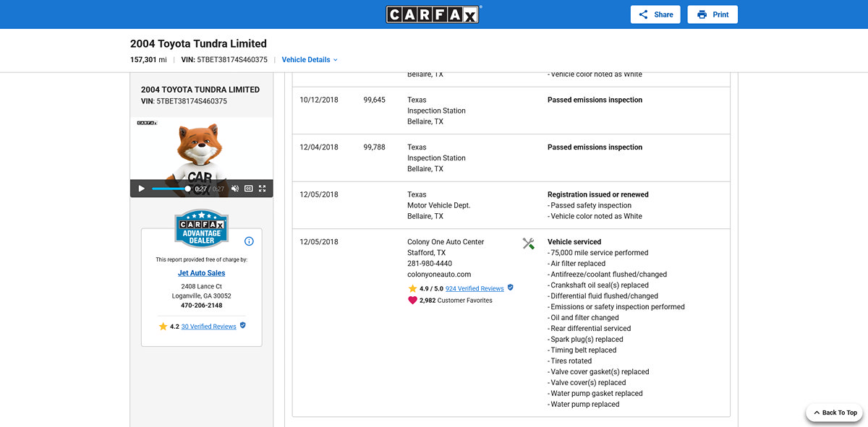Open the Jet Auto Sales link
868x427 pixels.
(202, 273)
